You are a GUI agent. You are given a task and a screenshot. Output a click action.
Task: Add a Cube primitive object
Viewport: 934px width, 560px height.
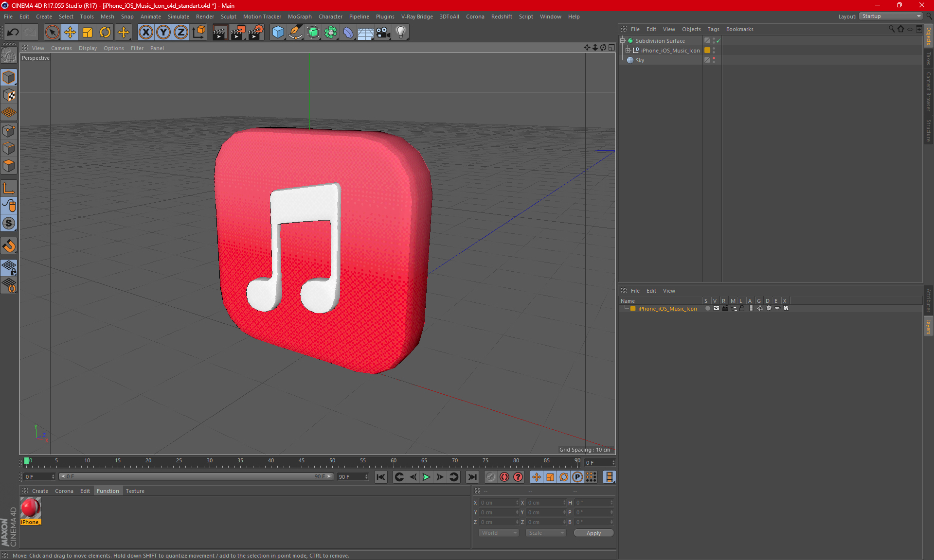point(278,33)
